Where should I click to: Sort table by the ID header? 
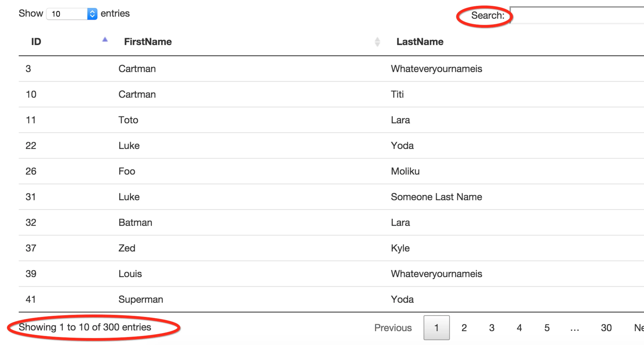tap(36, 42)
